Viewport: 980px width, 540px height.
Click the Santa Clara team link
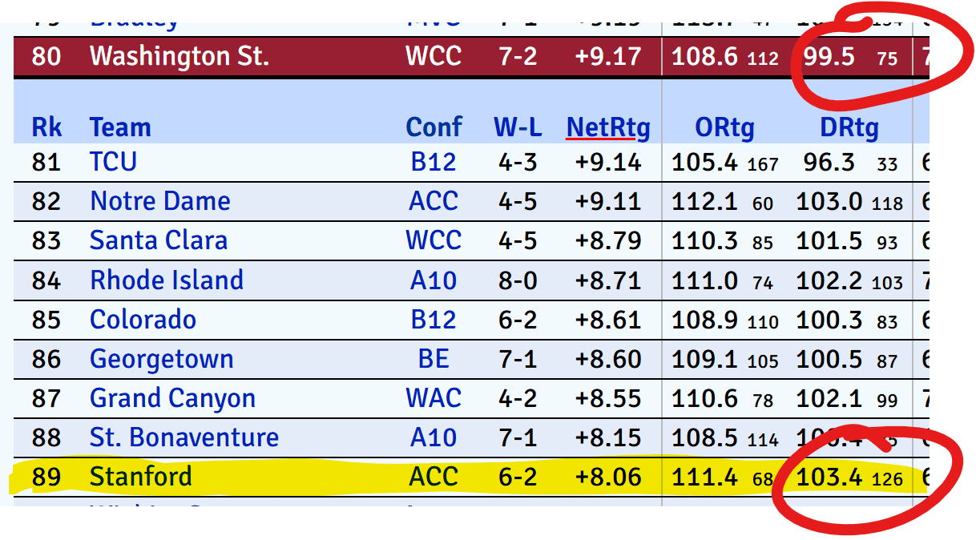[159, 240]
